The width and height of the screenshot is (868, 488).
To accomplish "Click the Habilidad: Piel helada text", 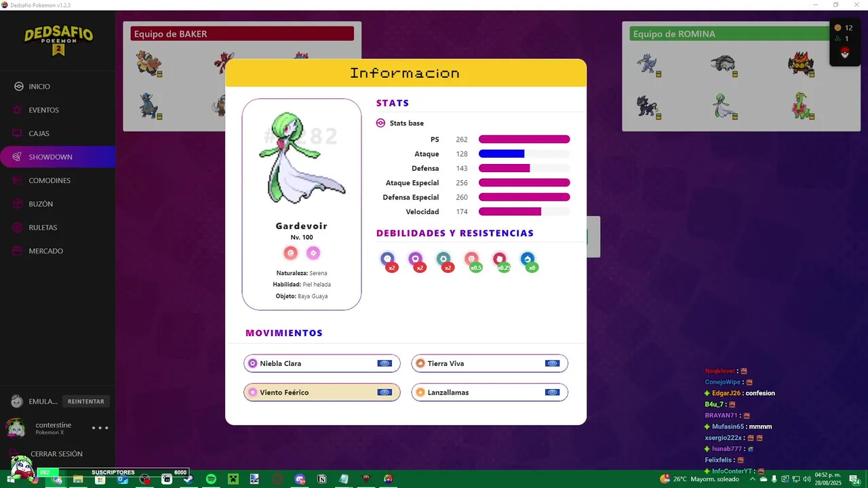I will pyautogui.click(x=302, y=285).
